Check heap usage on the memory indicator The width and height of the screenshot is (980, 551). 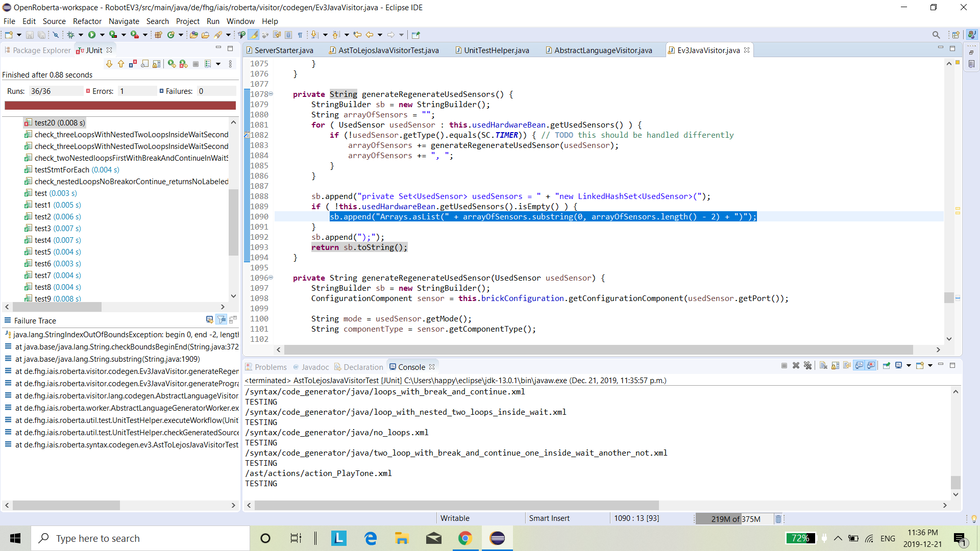point(735,518)
